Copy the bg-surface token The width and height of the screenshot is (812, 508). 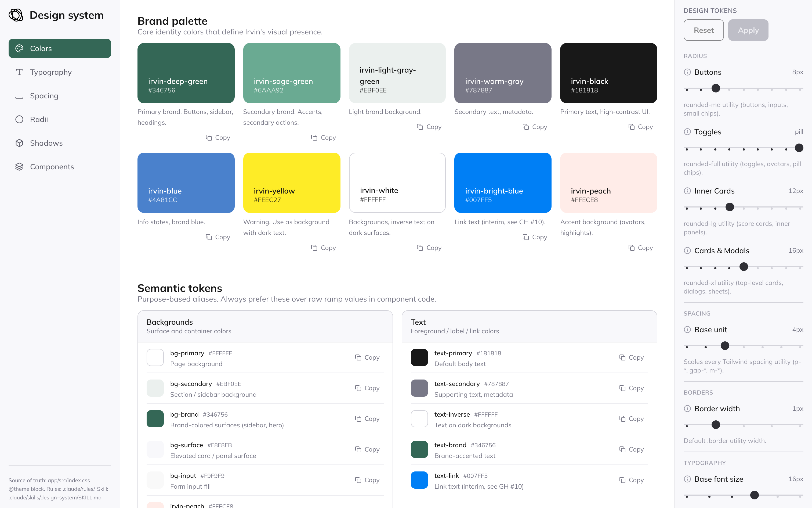pos(367,449)
